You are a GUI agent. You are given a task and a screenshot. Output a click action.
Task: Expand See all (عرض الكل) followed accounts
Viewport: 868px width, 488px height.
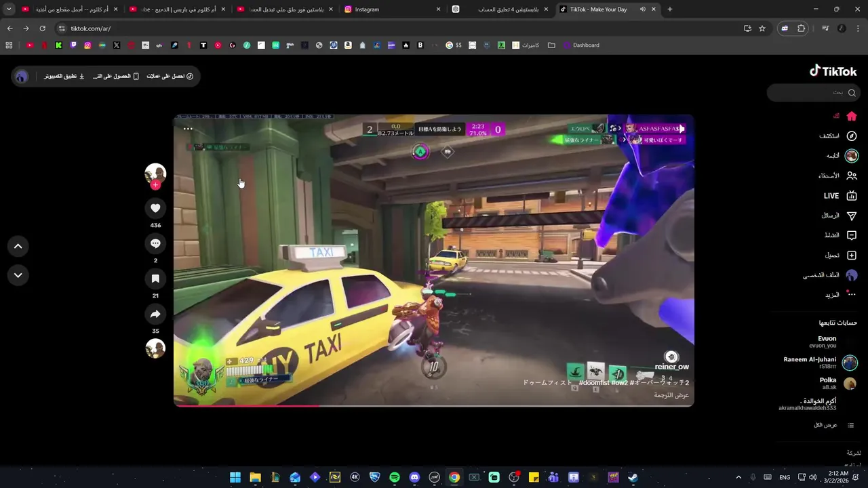click(833, 425)
